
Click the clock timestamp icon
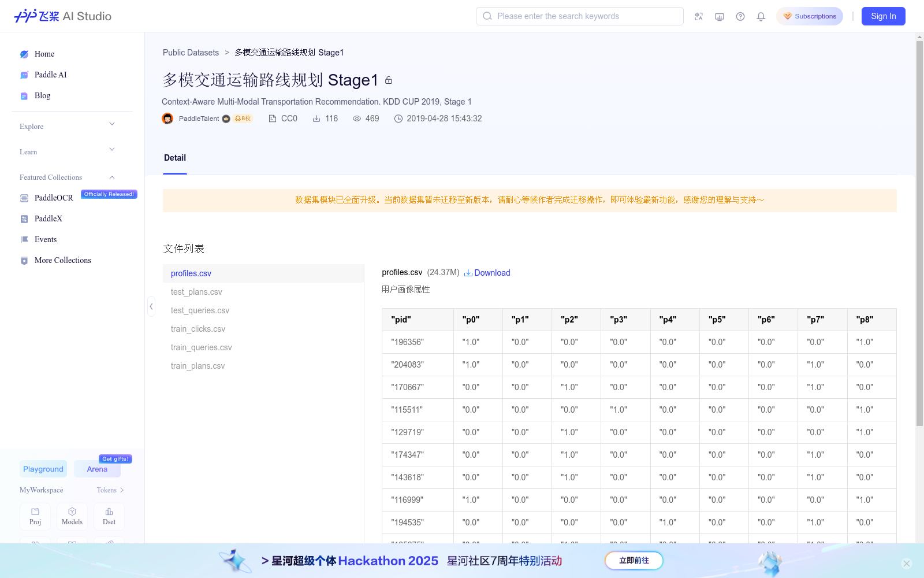pos(398,118)
